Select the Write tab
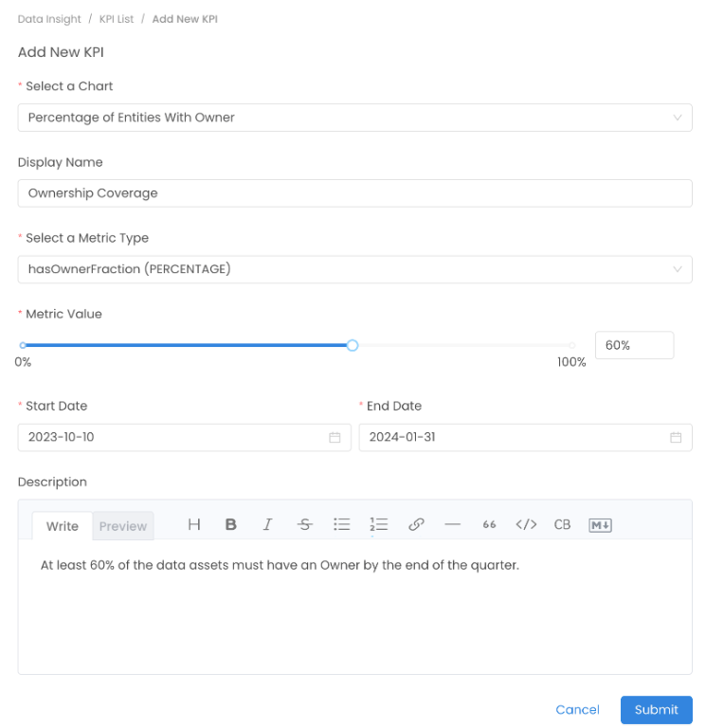The image size is (724, 728). pyautogui.click(x=63, y=526)
